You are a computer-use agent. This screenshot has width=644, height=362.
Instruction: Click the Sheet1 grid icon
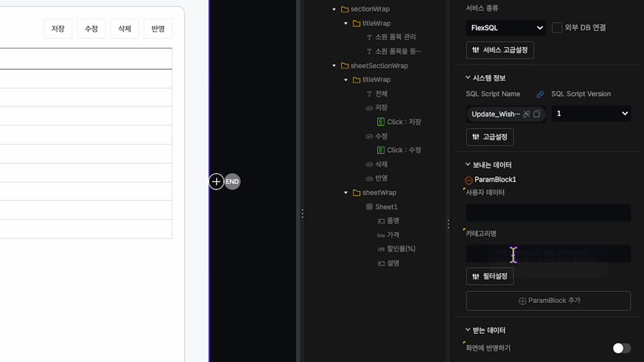[x=369, y=207]
